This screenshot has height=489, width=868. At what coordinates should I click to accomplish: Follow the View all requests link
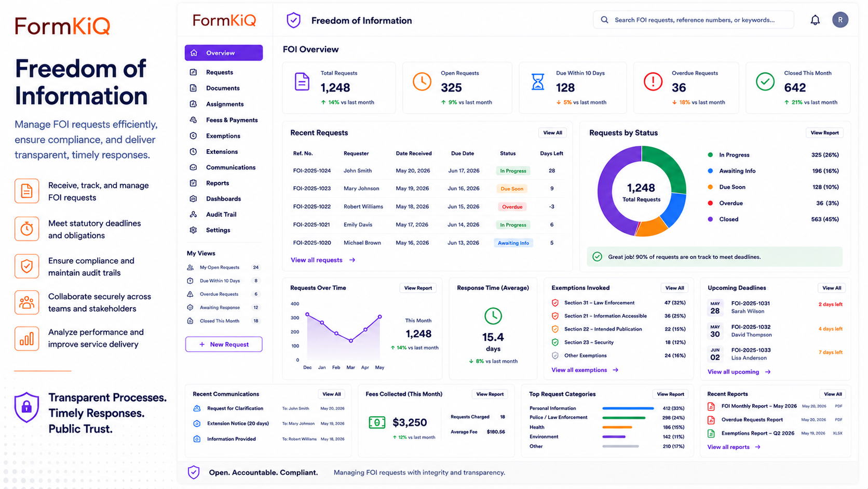click(x=323, y=260)
